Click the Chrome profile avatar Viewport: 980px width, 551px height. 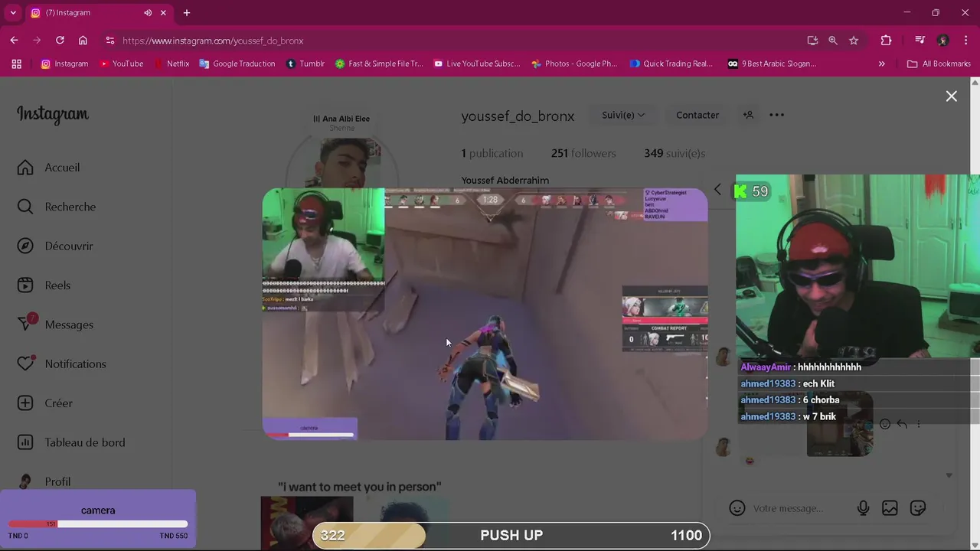coord(943,41)
